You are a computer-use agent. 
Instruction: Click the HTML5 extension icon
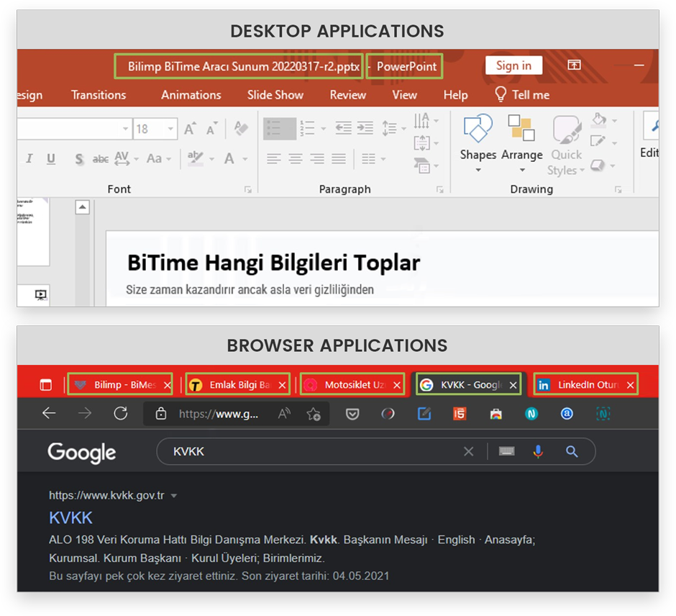[460, 414]
